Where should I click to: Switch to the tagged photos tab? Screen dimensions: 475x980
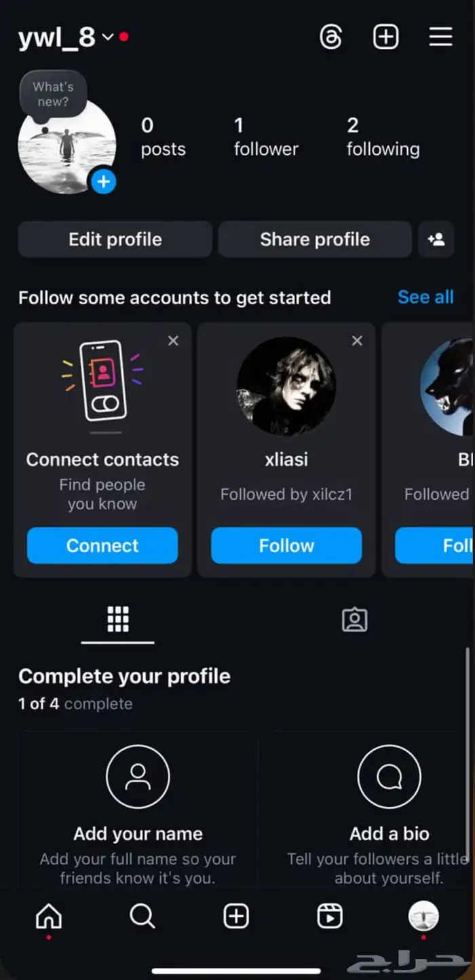(354, 619)
